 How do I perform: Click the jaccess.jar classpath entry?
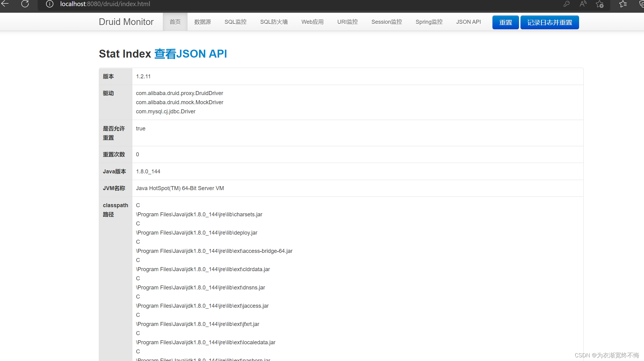tap(202, 306)
